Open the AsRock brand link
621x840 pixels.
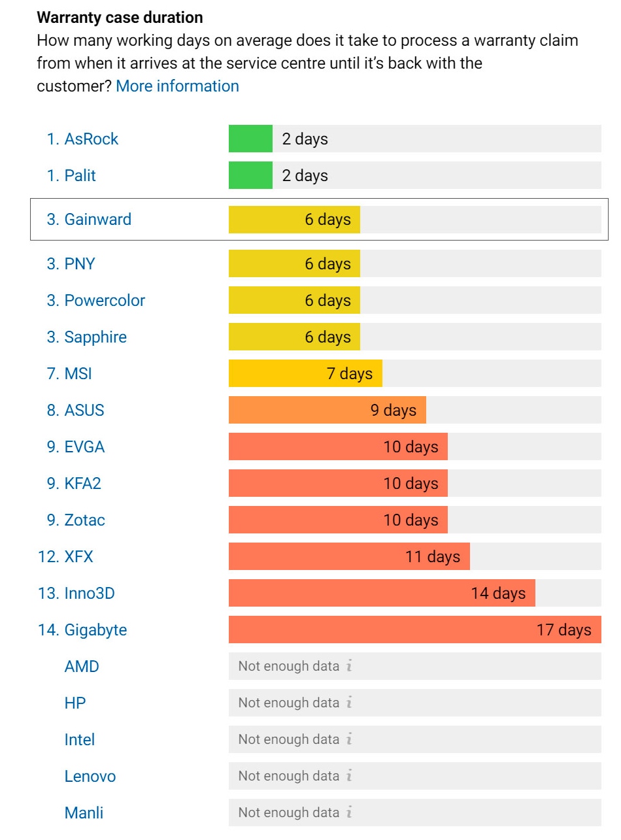pos(91,139)
